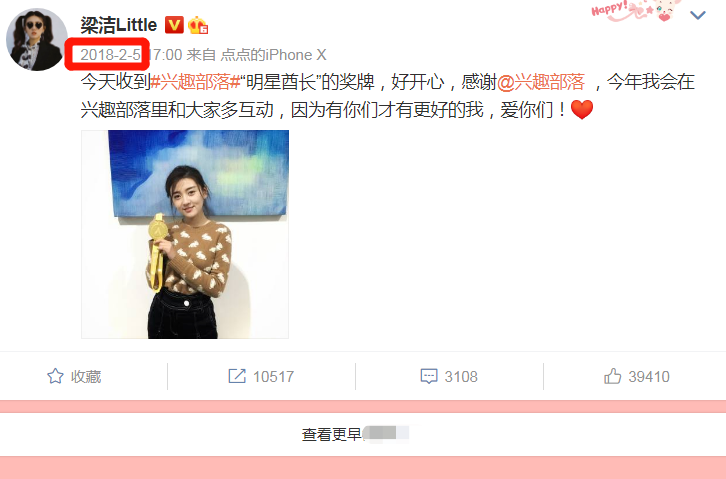Click the orange V verified badge
Viewport: 726px width, 479px height.
tap(174, 25)
